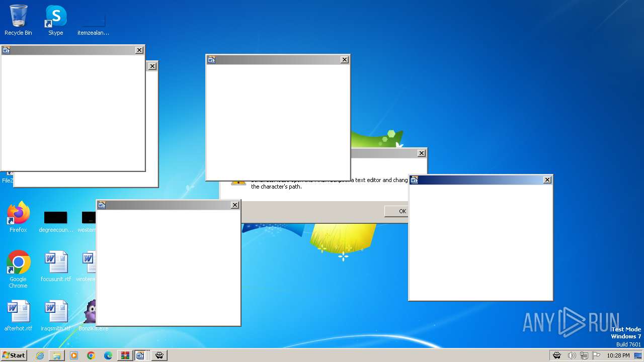Open Chrome from the taskbar
This screenshot has width=644, height=362.
pyautogui.click(x=91, y=355)
